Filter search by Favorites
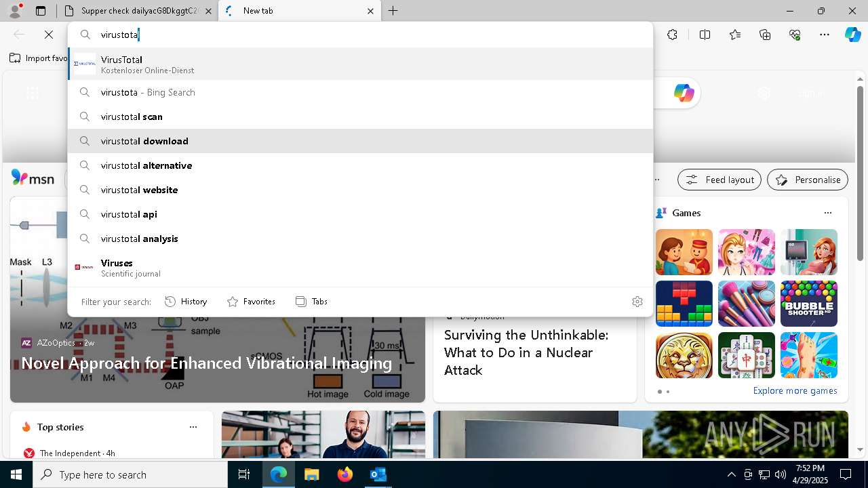 [x=251, y=302]
